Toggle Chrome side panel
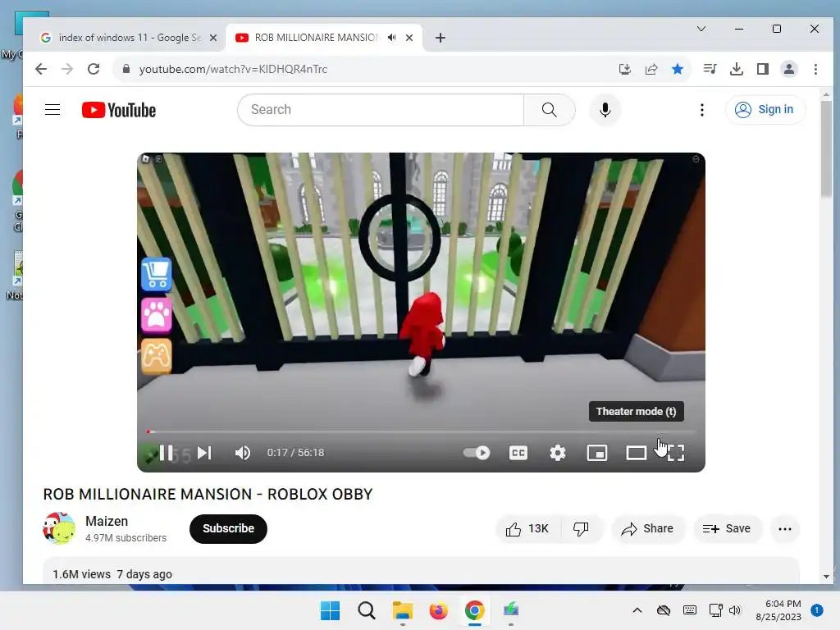This screenshot has width=840, height=630. [x=763, y=69]
